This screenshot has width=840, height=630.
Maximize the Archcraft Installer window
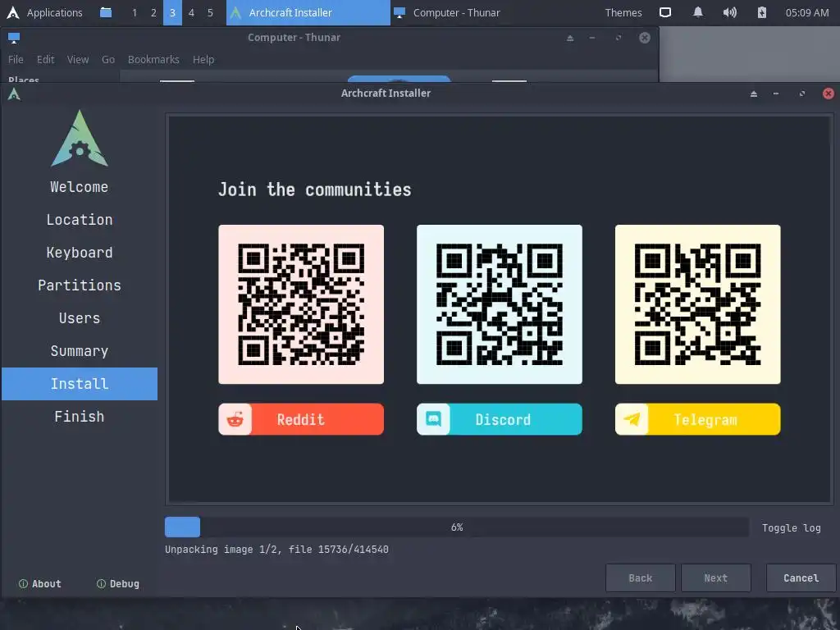coord(802,94)
